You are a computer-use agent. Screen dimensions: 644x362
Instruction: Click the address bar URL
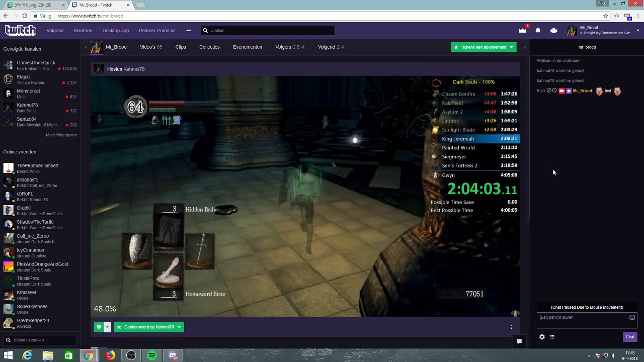(x=90, y=16)
